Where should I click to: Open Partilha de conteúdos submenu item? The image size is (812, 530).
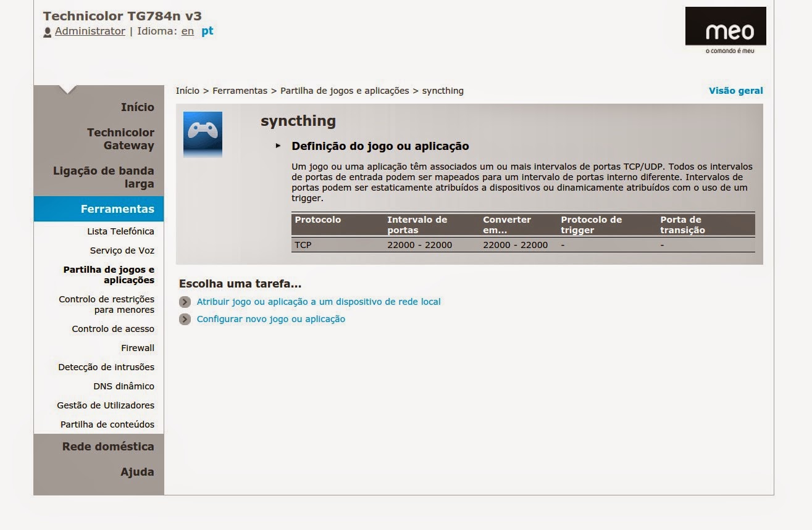(x=107, y=424)
